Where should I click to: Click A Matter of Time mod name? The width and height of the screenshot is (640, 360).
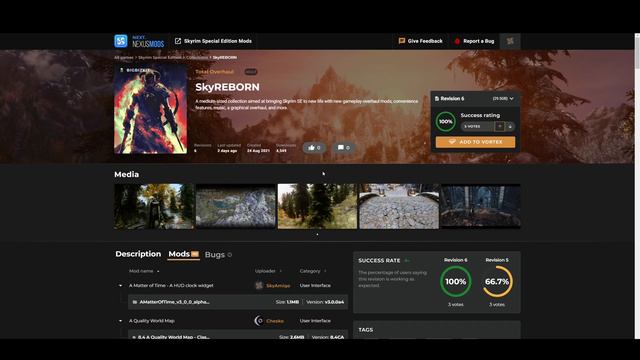tap(171, 286)
